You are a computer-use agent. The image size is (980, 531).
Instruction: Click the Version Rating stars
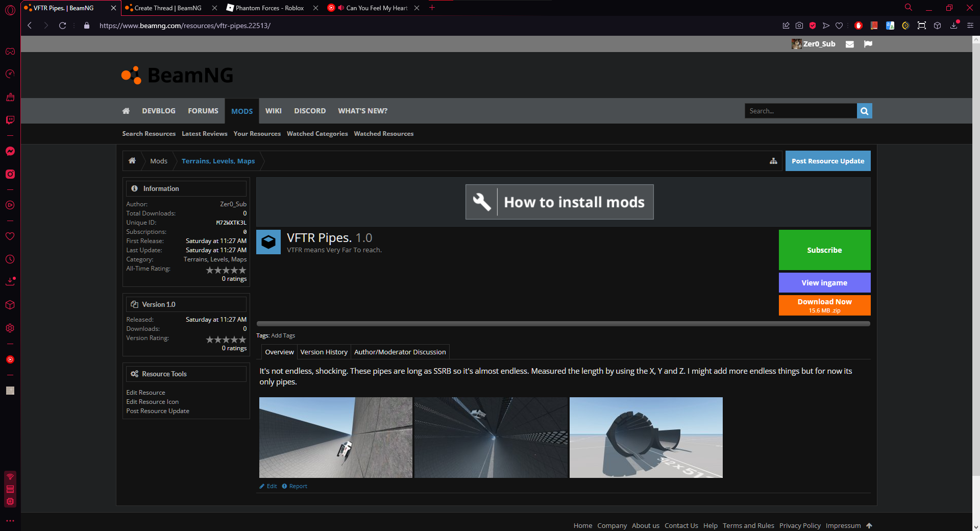coord(226,340)
